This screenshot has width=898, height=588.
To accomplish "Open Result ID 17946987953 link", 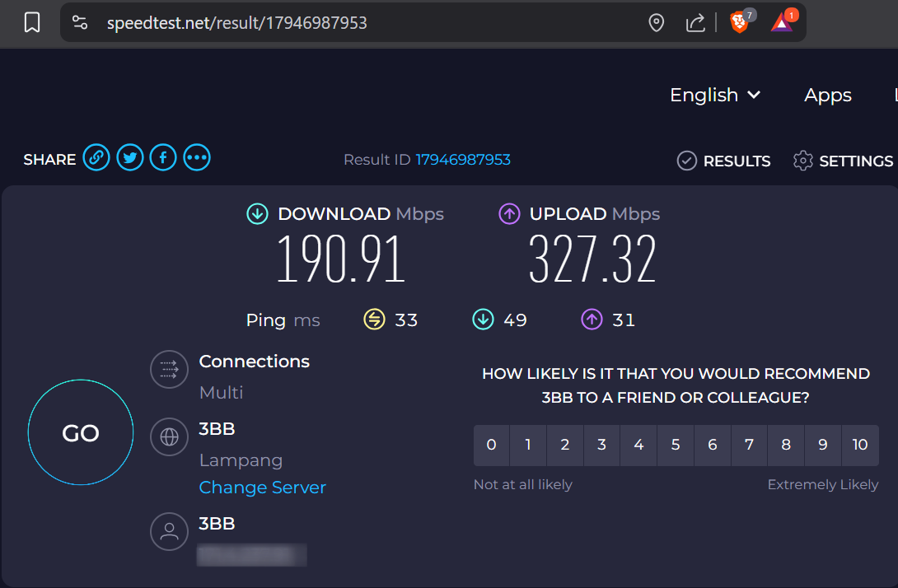I will pyautogui.click(x=463, y=160).
